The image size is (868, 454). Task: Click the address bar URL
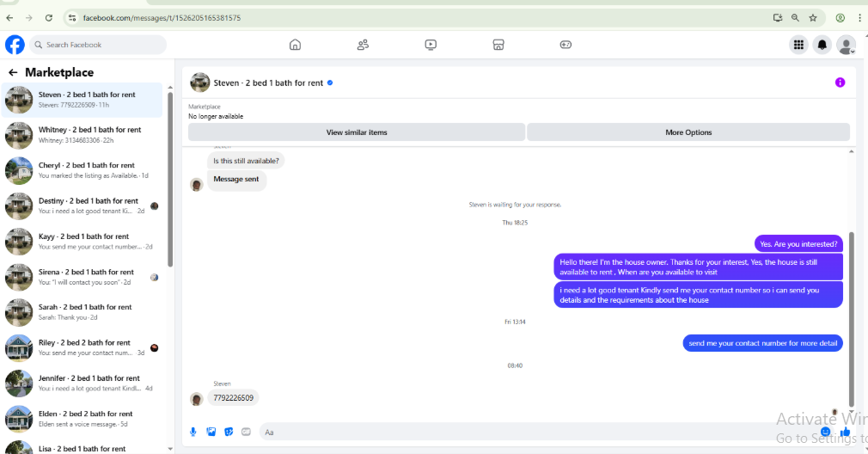[x=162, y=18]
